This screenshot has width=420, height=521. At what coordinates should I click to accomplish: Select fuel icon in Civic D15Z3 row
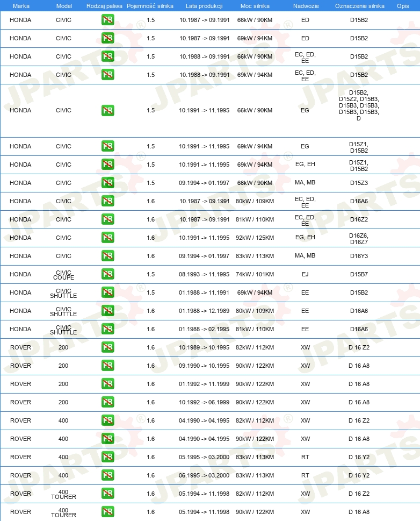click(x=107, y=183)
